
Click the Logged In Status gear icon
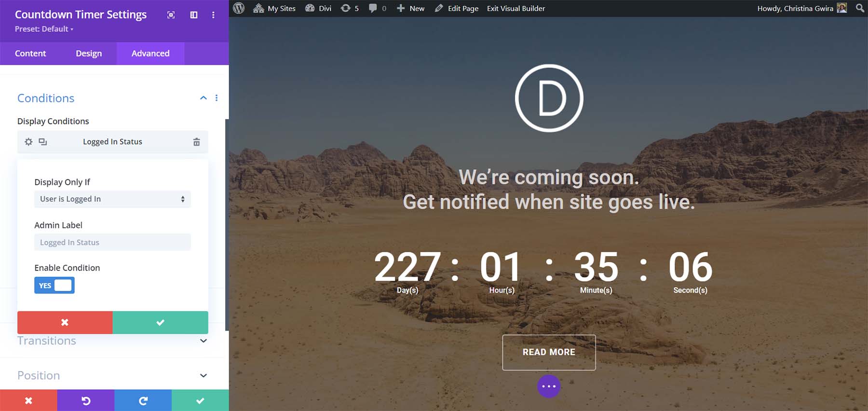click(x=29, y=142)
